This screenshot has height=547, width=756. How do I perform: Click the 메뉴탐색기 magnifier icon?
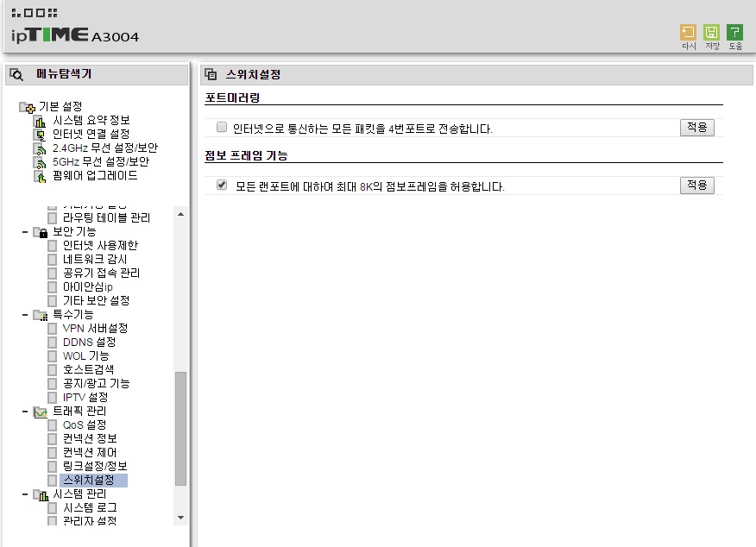pyautogui.click(x=16, y=74)
